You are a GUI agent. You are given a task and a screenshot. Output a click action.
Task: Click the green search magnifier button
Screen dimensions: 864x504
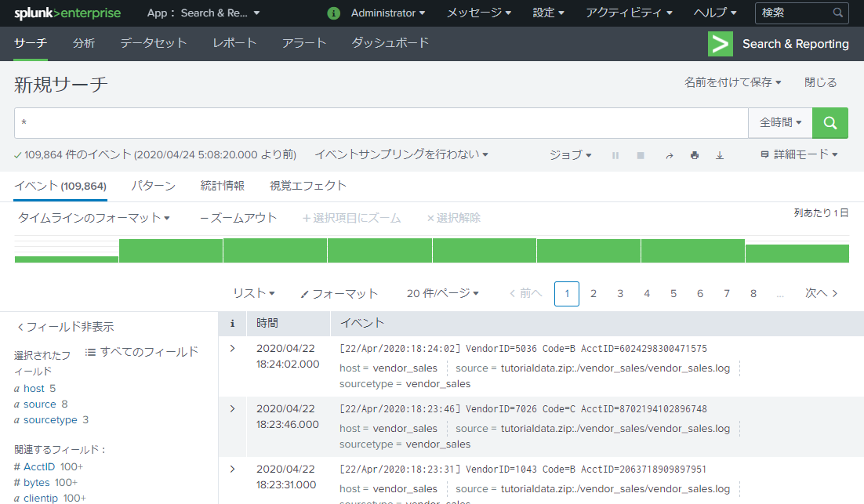830,123
